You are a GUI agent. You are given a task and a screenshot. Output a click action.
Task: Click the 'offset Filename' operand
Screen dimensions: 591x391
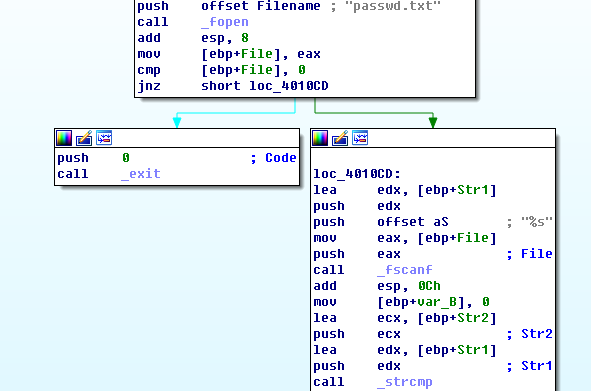tap(260, 6)
